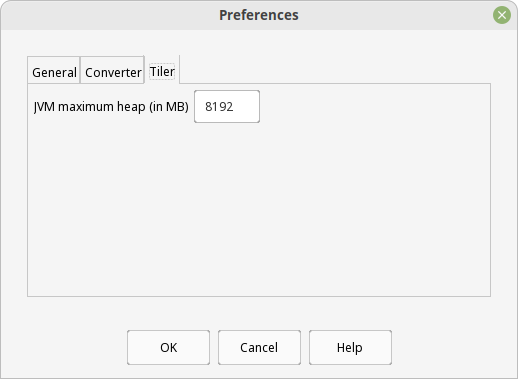This screenshot has width=518, height=379.
Task: Show General preferences settings
Action: pos(54,70)
